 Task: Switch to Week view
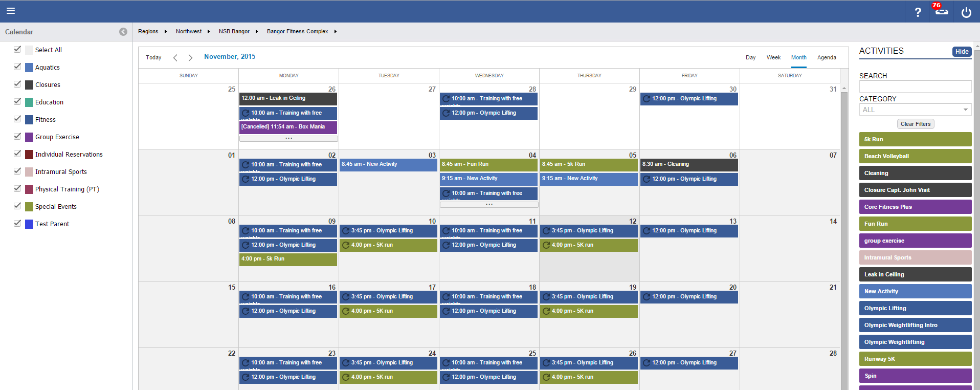pyautogui.click(x=773, y=57)
